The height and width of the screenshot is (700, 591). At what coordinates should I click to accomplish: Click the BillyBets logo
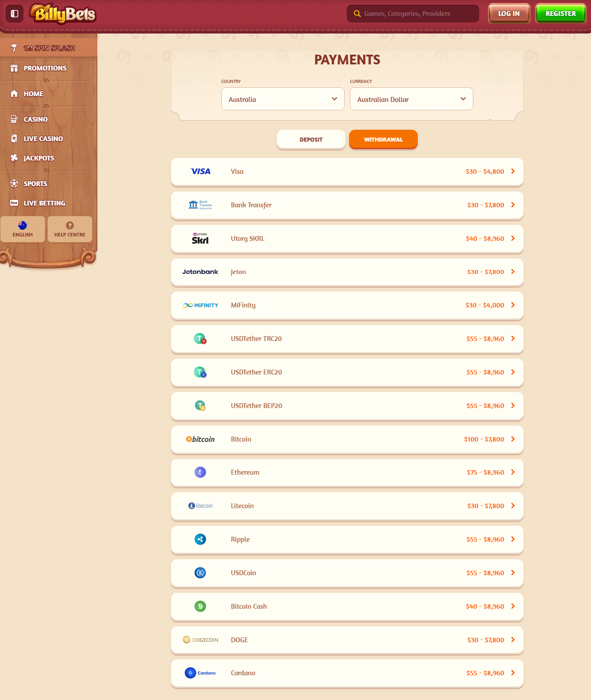click(x=63, y=14)
